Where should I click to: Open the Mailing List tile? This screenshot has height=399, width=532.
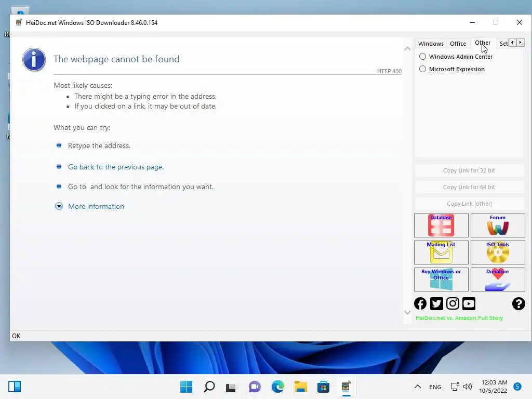441,252
